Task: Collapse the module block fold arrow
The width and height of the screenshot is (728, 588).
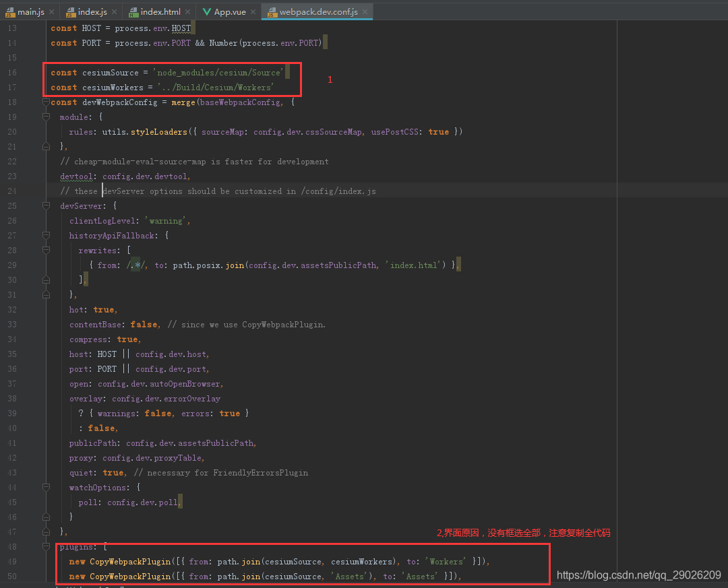Action: (46, 117)
